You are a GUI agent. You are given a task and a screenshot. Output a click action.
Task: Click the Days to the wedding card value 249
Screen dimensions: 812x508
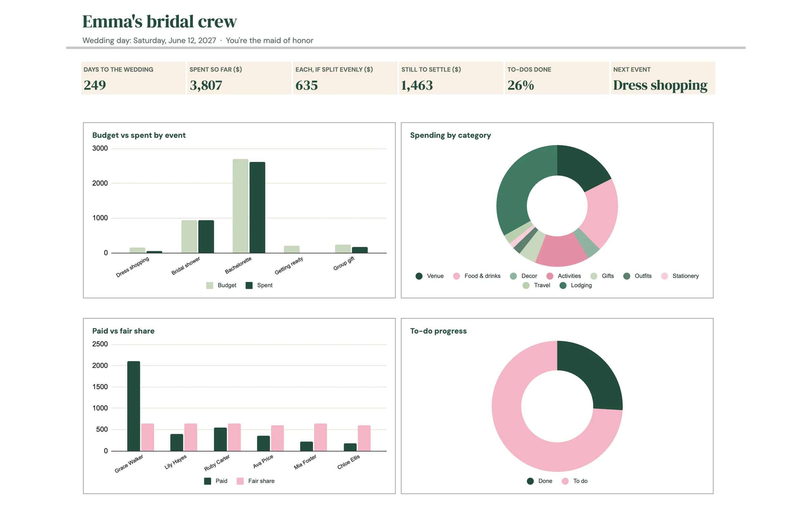click(95, 85)
